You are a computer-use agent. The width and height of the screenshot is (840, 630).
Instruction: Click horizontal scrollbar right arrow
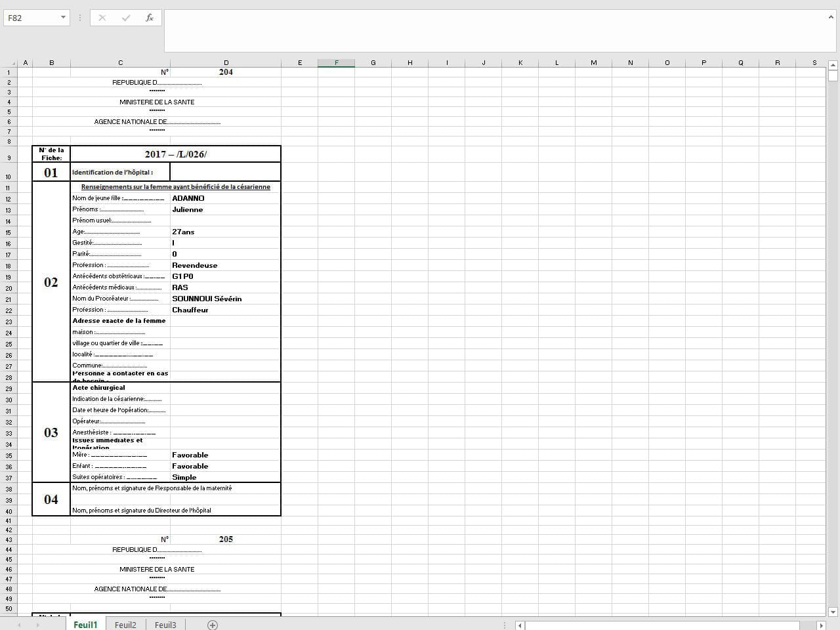pyautogui.click(x=820, y=625)
